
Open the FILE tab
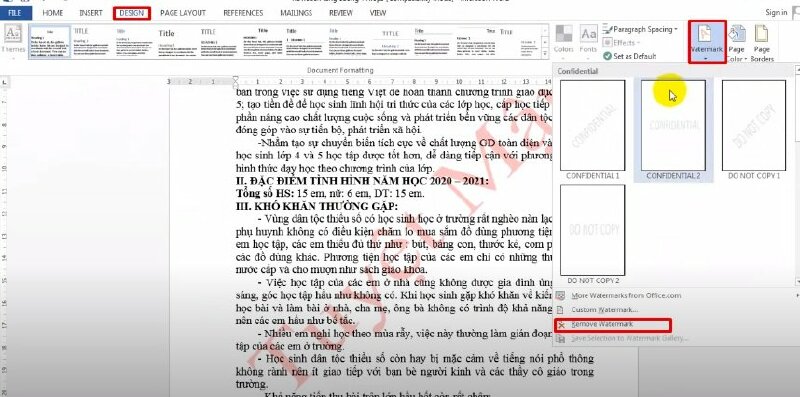tap(16, 13)
